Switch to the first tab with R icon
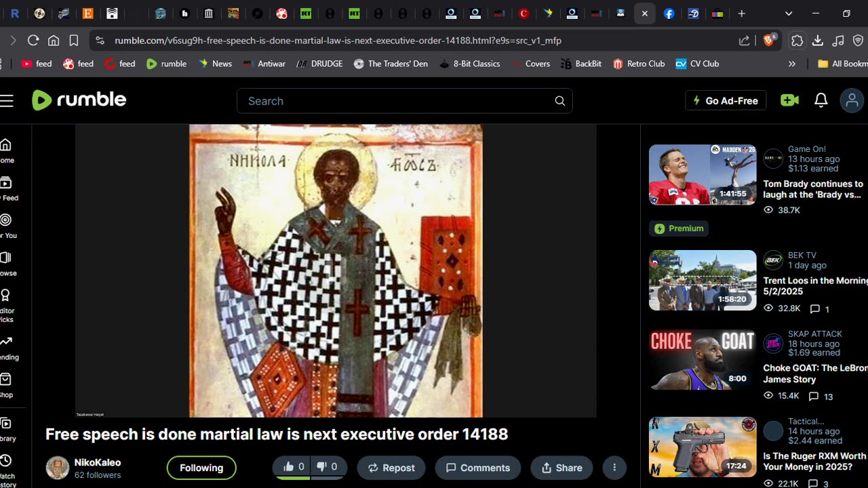The image size is (868, 488). [14, 14]
